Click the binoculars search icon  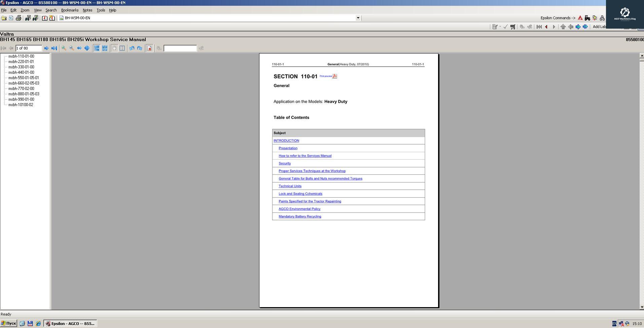(x=27, y=18)
